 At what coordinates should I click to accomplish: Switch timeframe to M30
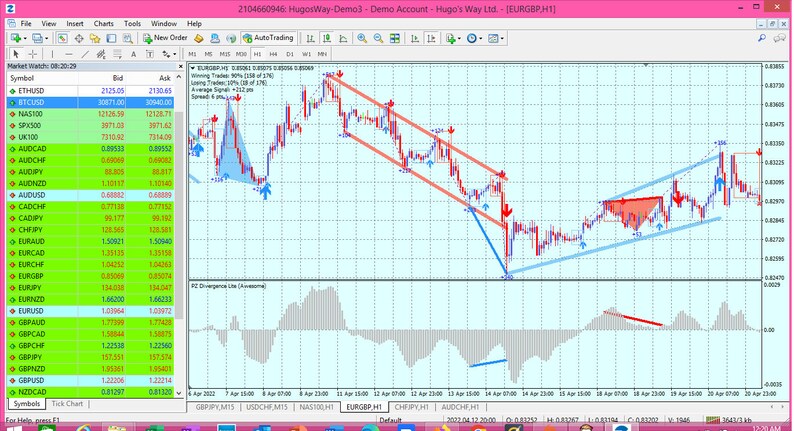click(x=241, y=54)
